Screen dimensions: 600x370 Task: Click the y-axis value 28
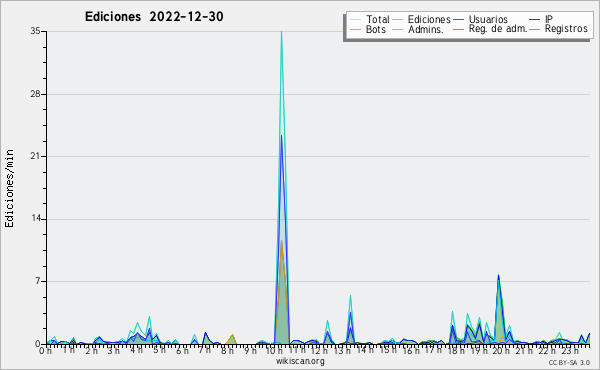point(36,94)
